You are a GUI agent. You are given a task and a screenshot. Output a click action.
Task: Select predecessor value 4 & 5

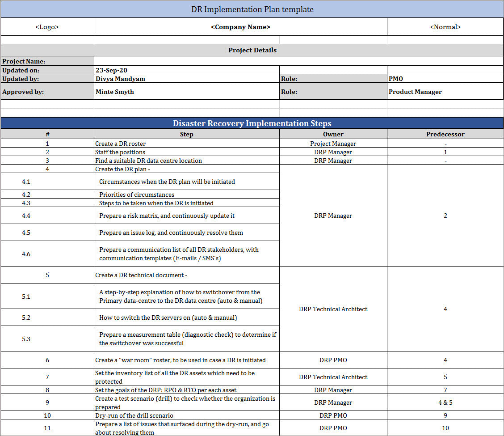[445, 402]
